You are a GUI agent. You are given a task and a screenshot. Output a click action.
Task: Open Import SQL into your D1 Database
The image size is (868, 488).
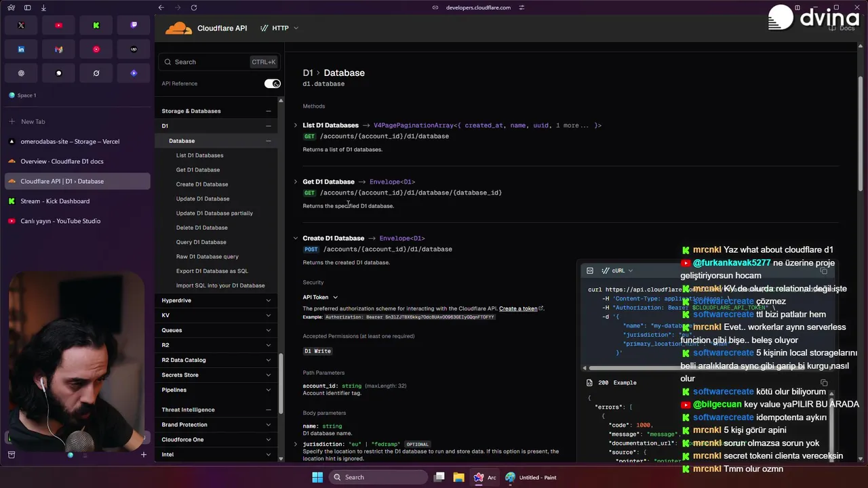click(220, 285)
